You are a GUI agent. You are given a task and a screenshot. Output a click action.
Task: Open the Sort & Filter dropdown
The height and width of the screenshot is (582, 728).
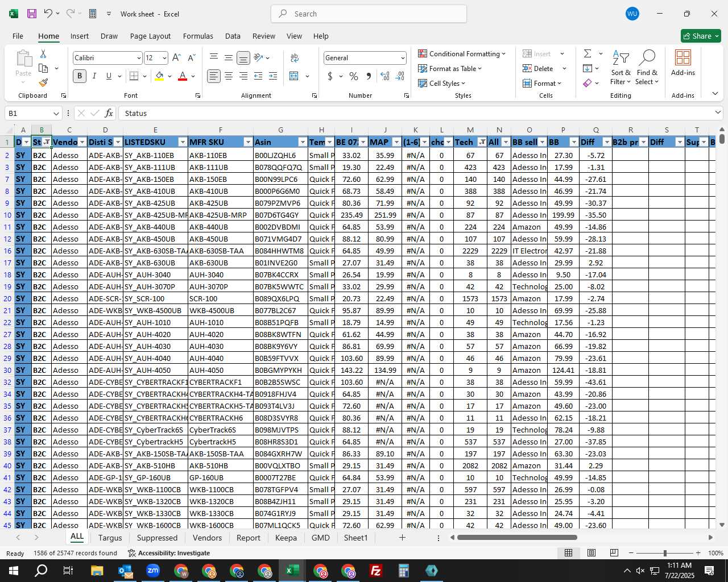(621, 68)
